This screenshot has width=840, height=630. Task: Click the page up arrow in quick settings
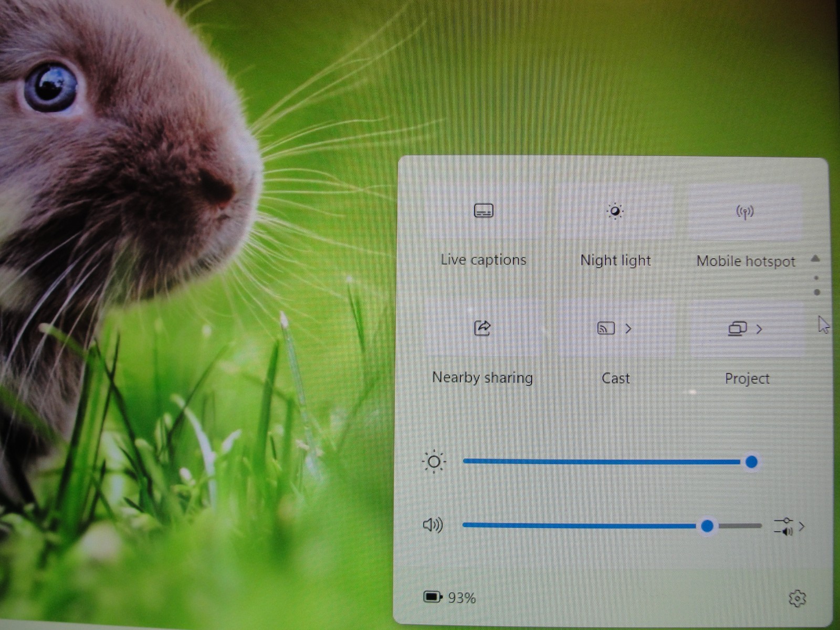815,258
